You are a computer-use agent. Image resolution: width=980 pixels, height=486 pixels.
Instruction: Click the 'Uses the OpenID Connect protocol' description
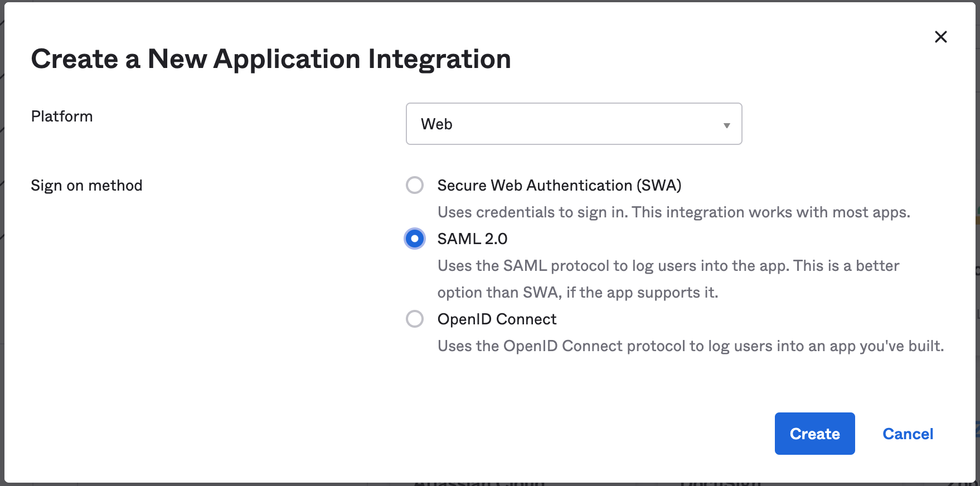(691, 346)
